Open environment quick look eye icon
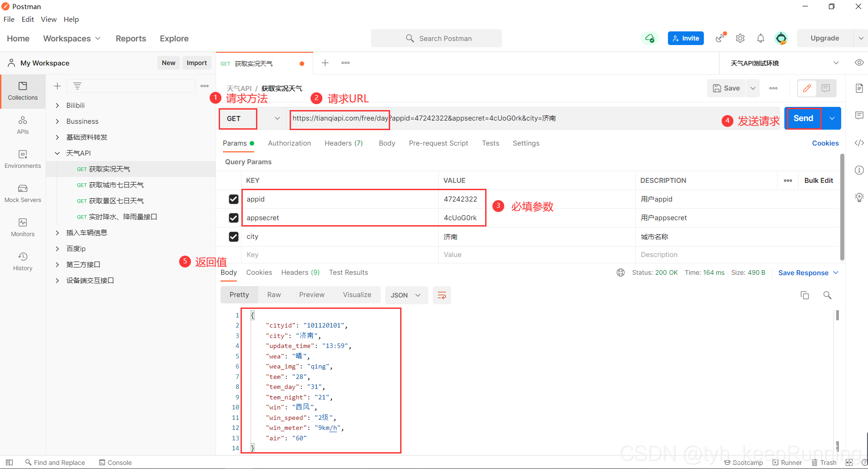868x469 pixels. [859, 63]
